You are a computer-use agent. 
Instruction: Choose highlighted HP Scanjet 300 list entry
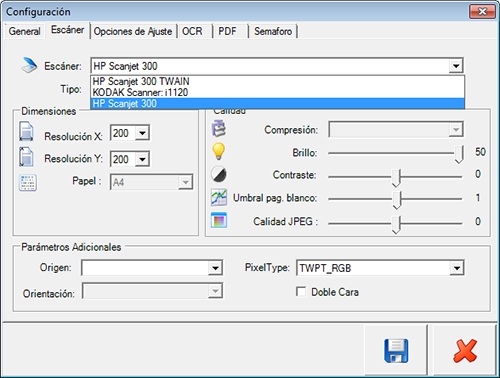(277, 103)
